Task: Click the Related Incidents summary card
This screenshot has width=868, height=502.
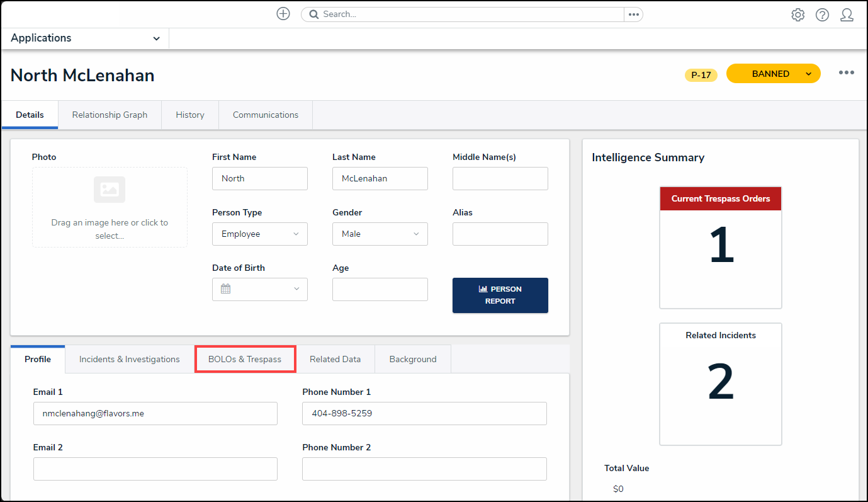Action: coord(720,384)
